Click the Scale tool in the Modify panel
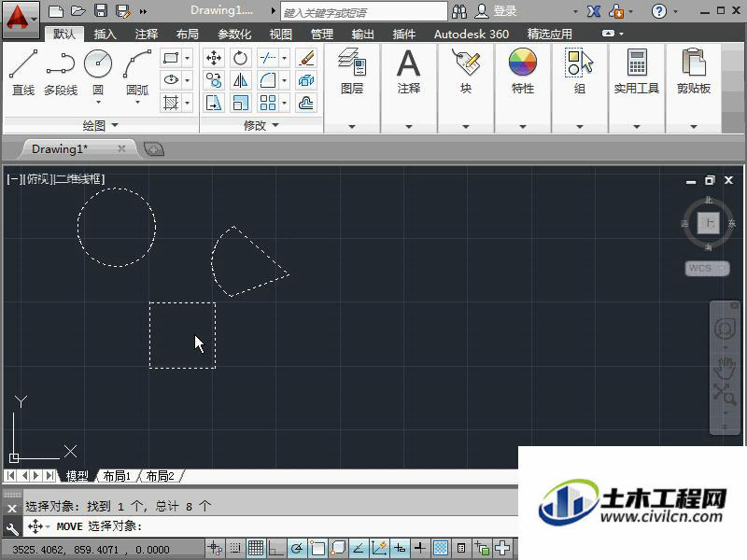 pos(241,103)
